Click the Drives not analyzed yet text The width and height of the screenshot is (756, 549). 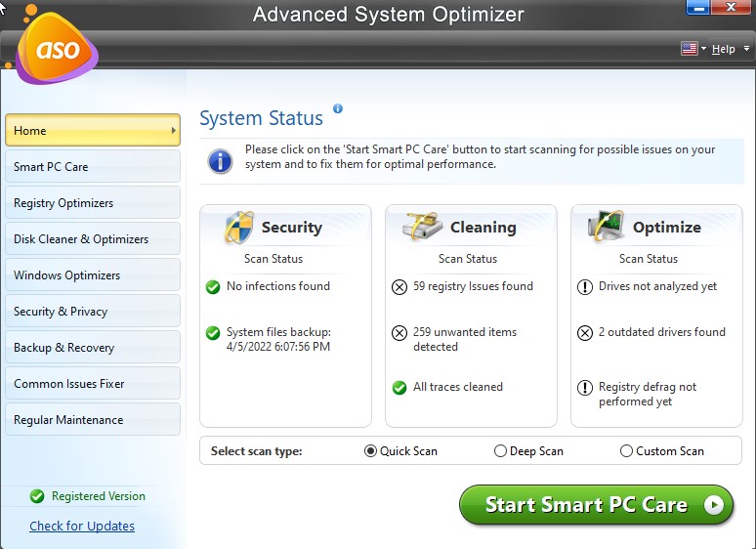coord(657,286)
